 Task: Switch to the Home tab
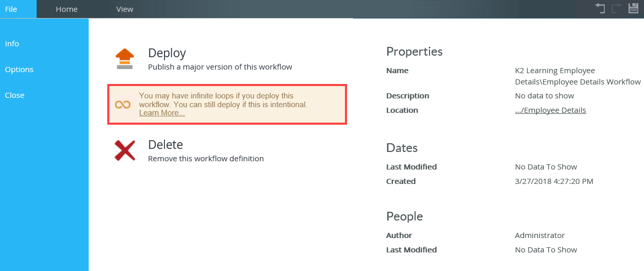67,9
